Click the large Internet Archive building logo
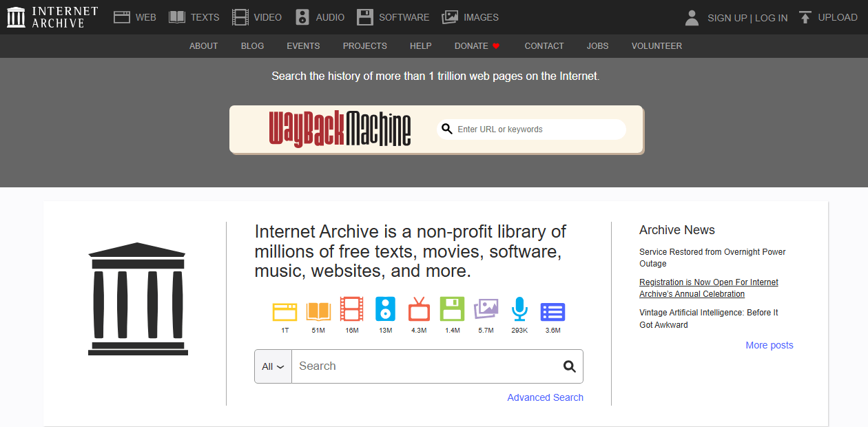 point(138,299)
